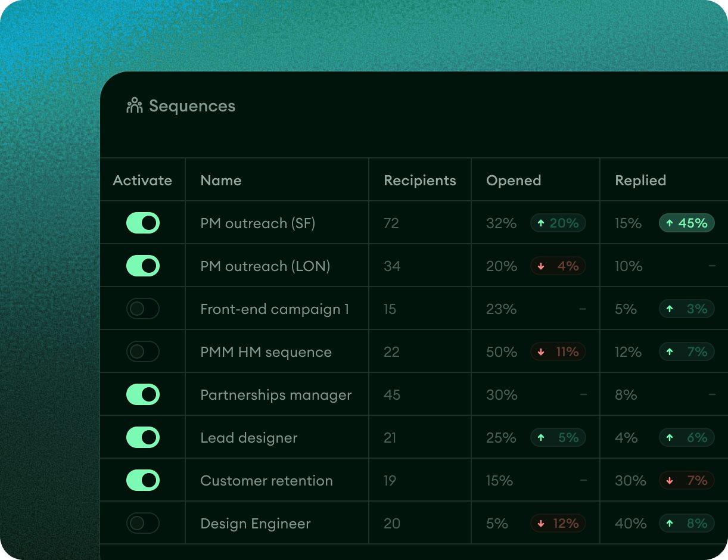
Task: Activate the Design Engineer toggle
Action: [x=143, y=523]
